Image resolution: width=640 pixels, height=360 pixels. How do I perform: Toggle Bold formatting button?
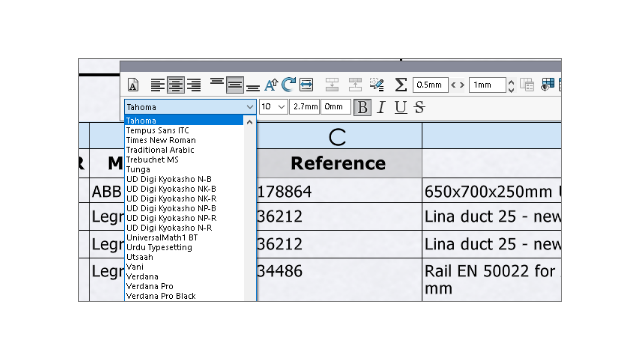tap(362, 107)
